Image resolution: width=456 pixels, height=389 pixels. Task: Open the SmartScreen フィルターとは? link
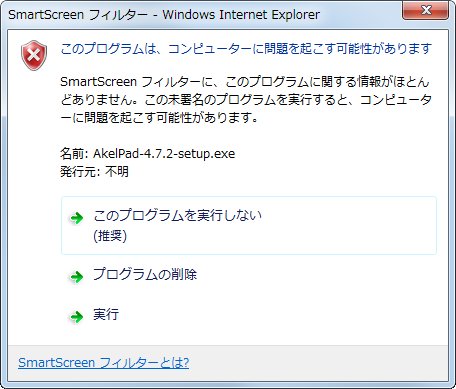104,362
